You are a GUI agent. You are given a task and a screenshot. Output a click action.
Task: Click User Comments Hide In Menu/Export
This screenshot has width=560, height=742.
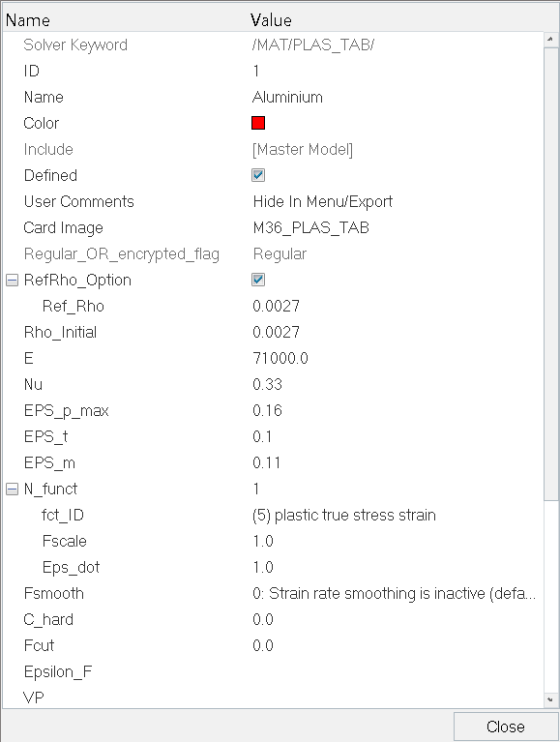pos(323,201)
